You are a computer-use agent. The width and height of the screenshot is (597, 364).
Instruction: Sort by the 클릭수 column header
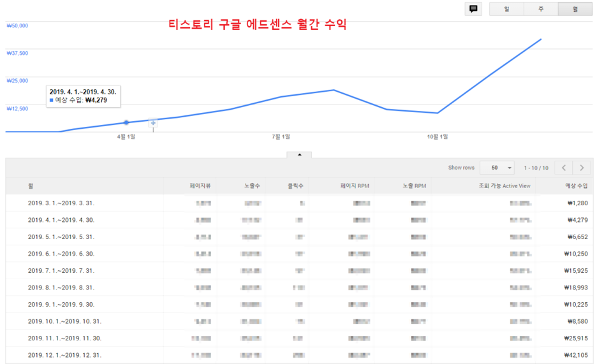tap(295, 186)
